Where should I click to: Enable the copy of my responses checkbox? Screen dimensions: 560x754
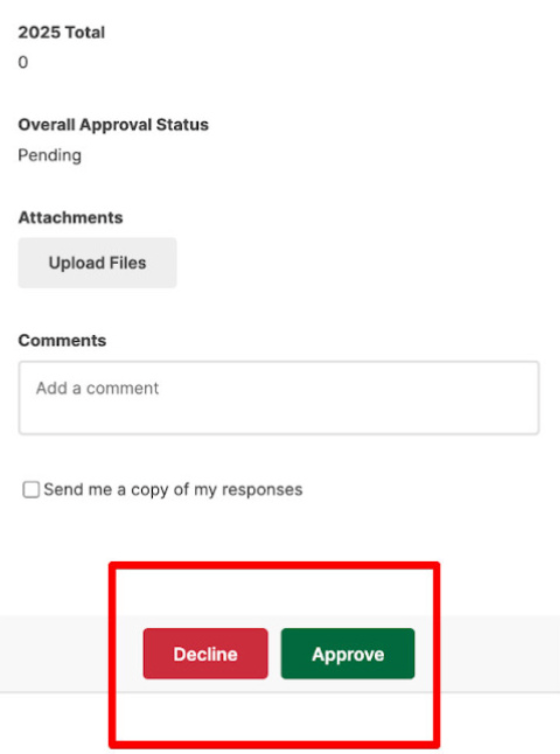coord(31,490)
